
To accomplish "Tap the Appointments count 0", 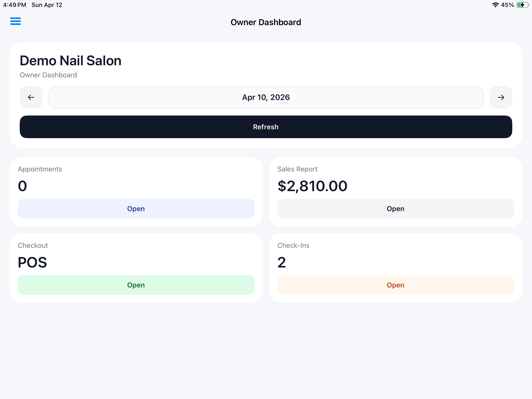I will point(22,186).
